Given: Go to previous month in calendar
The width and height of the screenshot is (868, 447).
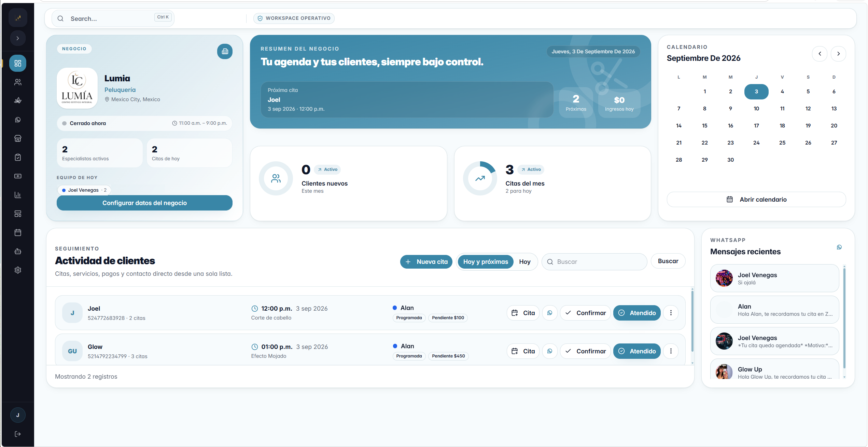Looking at the screenshot, I should point(820,54).
